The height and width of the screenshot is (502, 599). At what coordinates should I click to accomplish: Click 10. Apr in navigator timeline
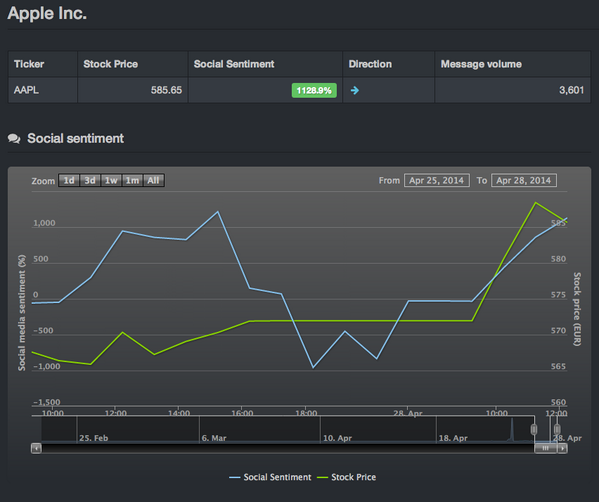337,438
